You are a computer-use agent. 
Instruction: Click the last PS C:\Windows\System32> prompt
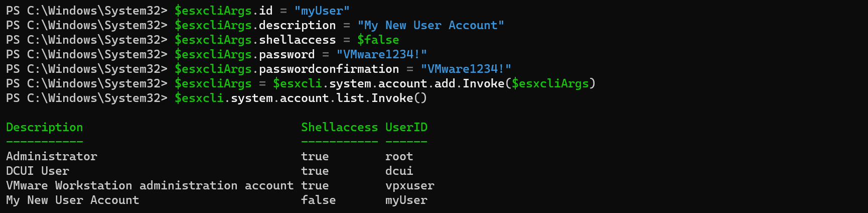pyautogui.click(x=86, y=98)
